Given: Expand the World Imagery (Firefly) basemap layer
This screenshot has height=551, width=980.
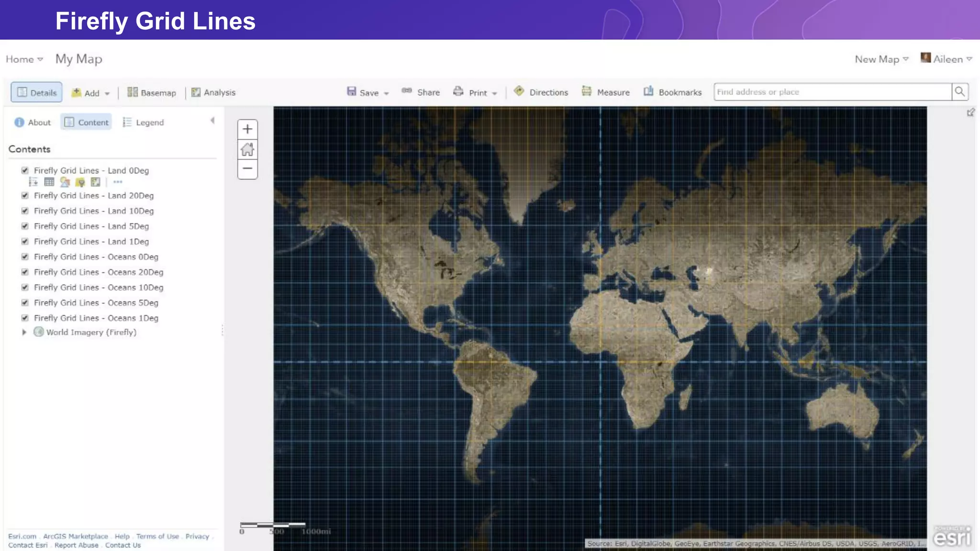Looking at the screenshot, I should click(x=24, y=332).
